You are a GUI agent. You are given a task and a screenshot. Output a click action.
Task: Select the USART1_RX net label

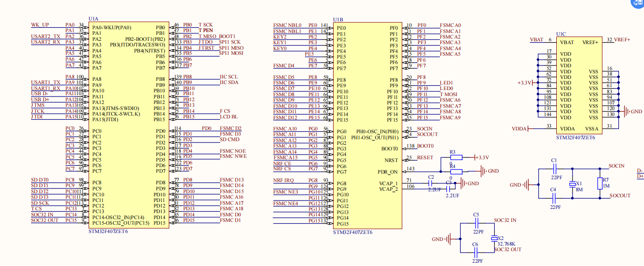tap(45, 88)
